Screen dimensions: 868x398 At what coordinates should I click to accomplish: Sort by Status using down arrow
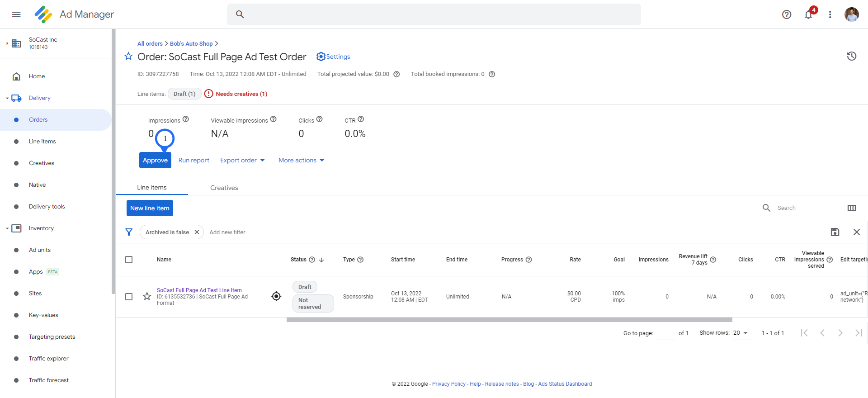pos(322,260)
